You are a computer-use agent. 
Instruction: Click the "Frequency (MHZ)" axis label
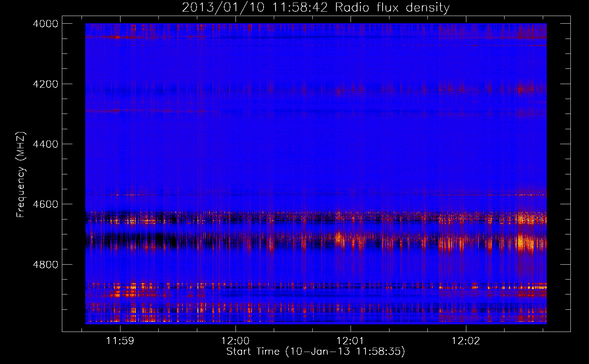click(21, 175)
